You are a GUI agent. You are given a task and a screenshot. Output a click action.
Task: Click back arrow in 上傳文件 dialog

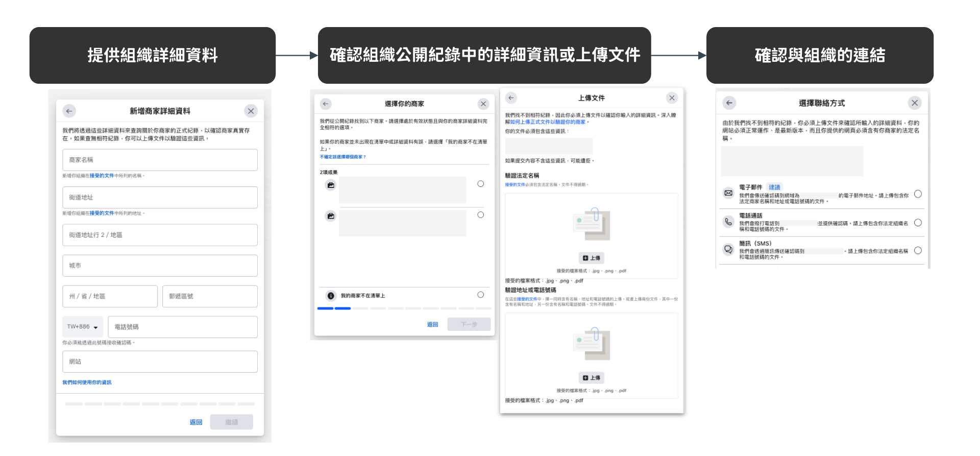(x=511, y=98)
